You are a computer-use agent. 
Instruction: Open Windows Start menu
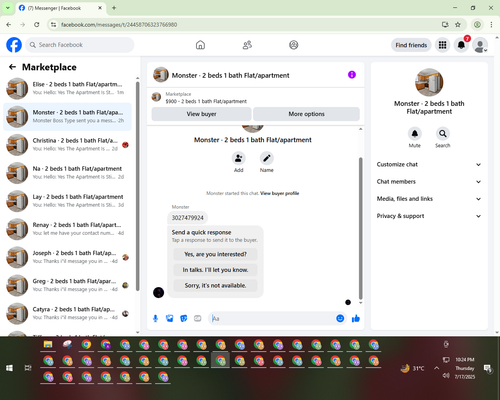coord(9,368)
